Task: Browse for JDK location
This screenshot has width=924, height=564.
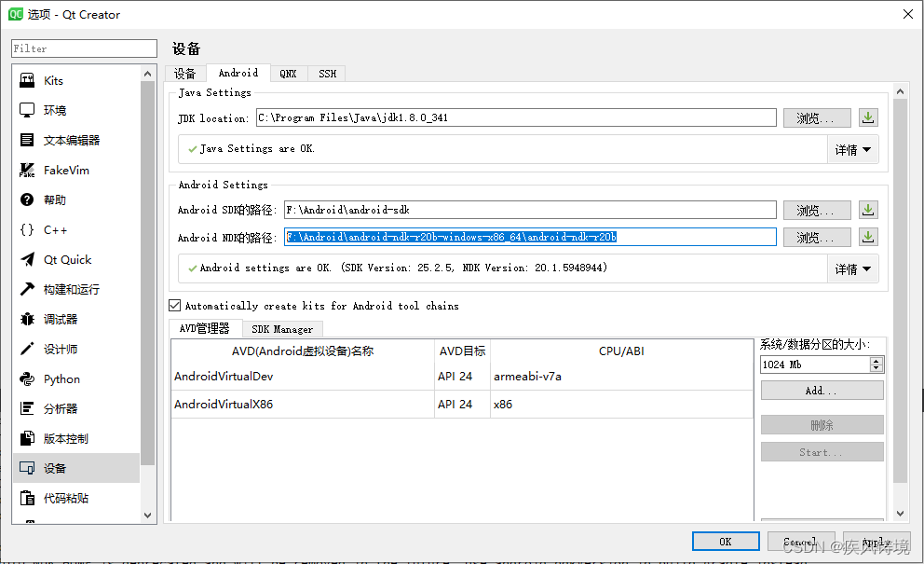Action: click(x=817, y=118)
